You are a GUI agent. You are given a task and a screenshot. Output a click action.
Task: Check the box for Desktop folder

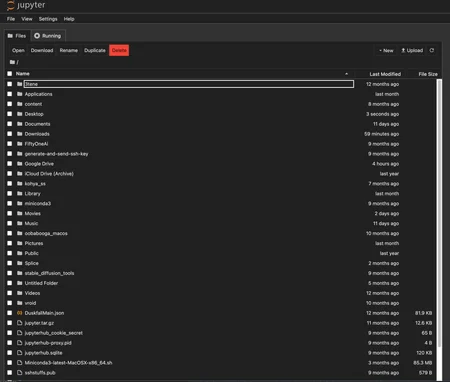pos(10,114)
